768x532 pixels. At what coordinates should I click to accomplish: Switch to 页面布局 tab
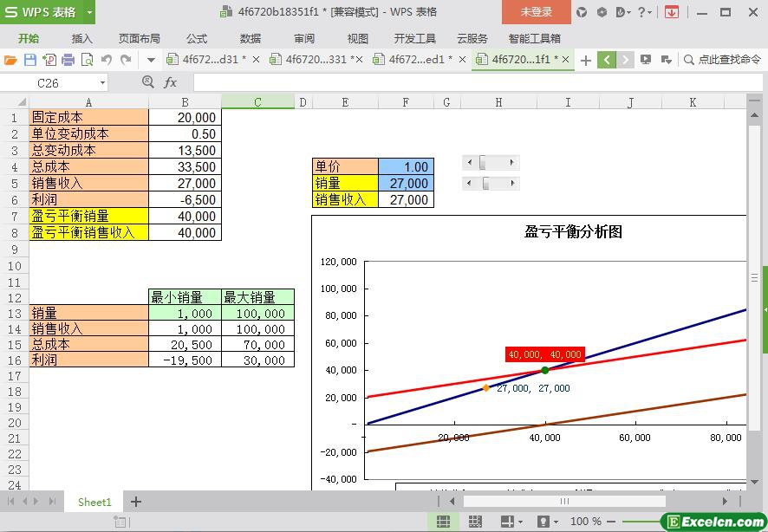pos(139,39)
